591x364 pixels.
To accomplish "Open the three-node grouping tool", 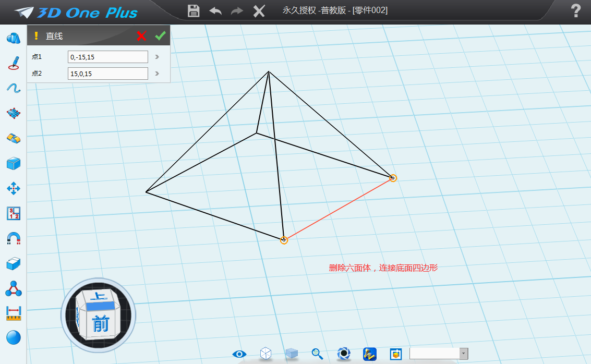I will (x=14, y=288).
